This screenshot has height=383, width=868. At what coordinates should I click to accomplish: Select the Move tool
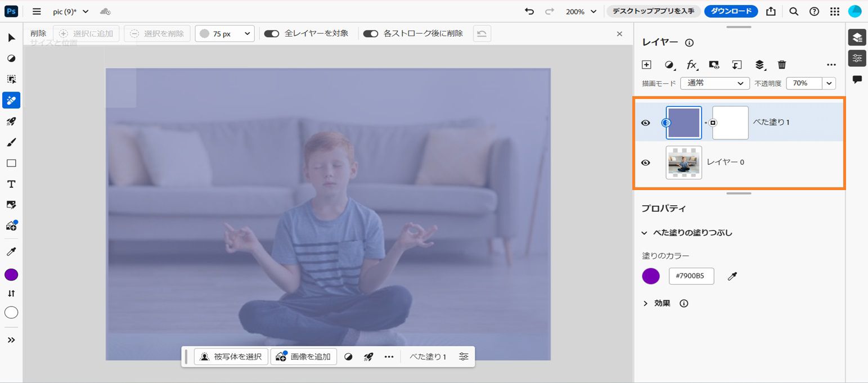click(11, 36)
